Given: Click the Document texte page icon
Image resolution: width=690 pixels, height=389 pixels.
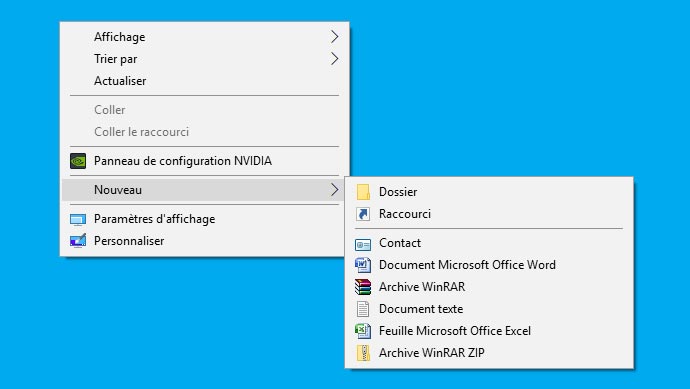Looking at the screenshot, I should click(363, 309).
